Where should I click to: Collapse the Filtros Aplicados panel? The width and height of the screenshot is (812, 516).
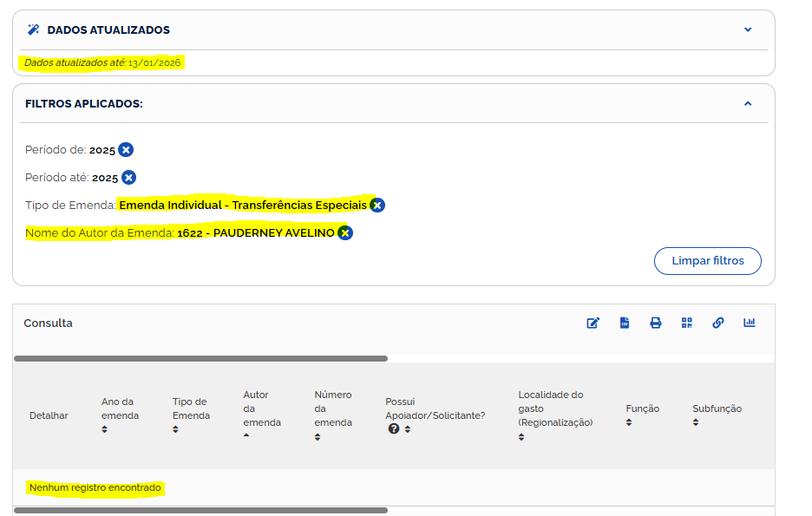[x=748, y=103]
